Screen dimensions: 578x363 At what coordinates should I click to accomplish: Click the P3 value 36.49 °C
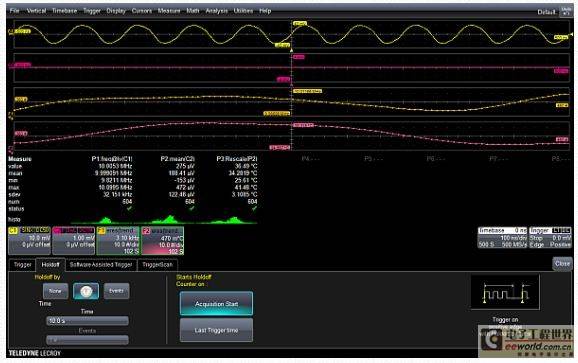coord(246,166)
